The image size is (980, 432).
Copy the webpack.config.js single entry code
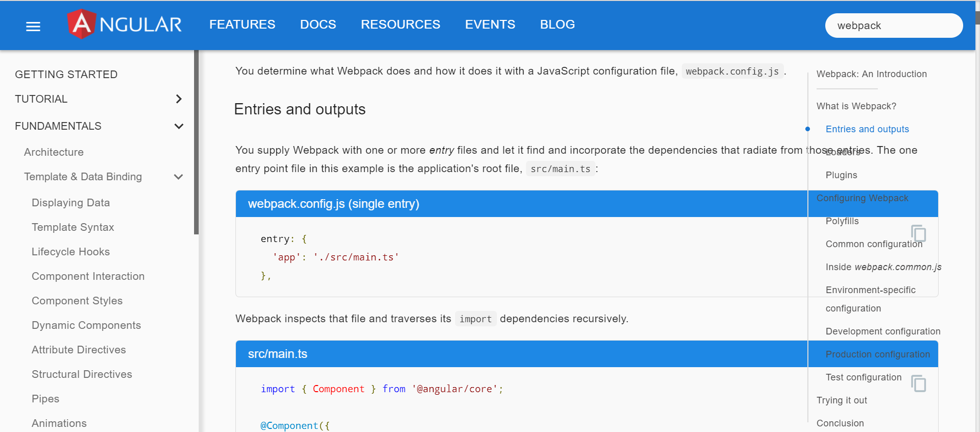tap(918, 233)
